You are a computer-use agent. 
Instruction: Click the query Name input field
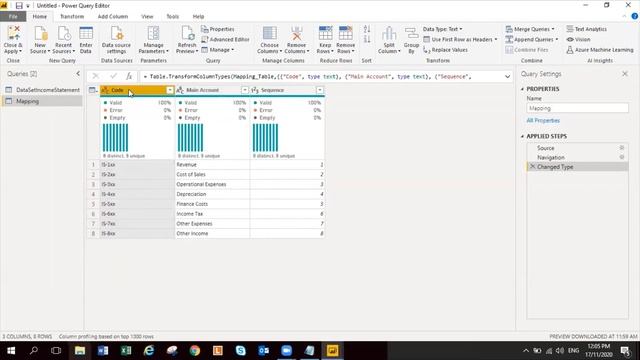tap(577, 108)
